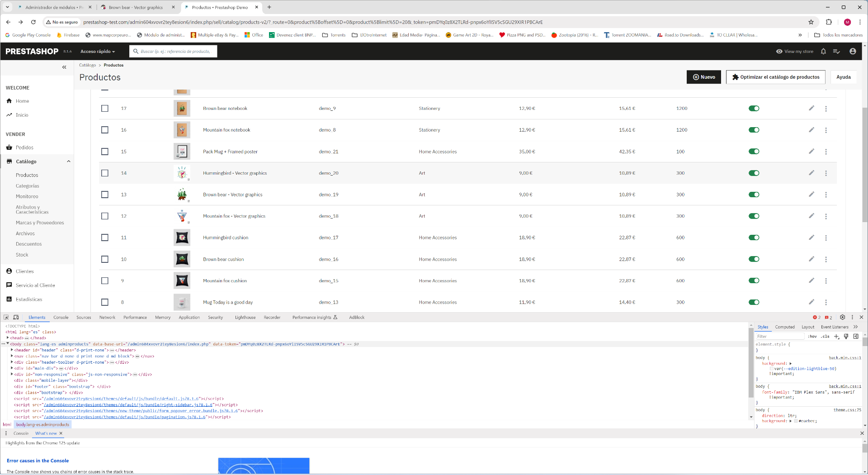Open the Catálogo breadcrumb link

[x=88, y=65]
